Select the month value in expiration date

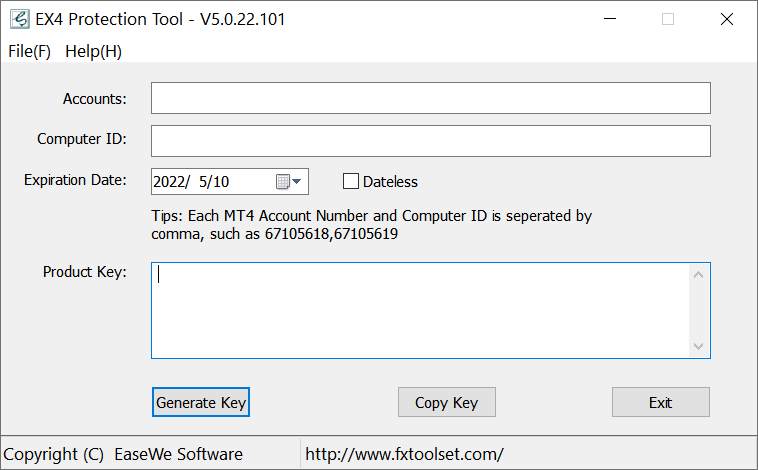pyautogui.click(x=204, y=182)
